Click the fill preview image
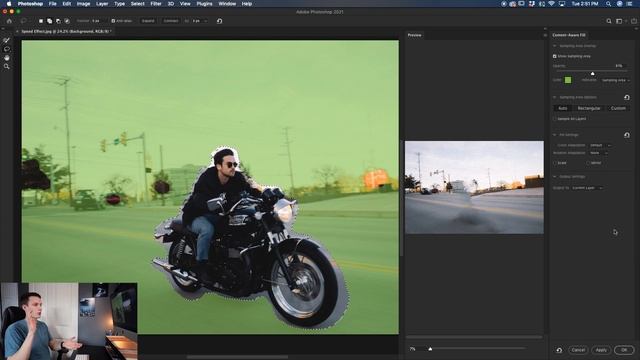Viewport: 640px width, 360px height. (x=474, y=187)
